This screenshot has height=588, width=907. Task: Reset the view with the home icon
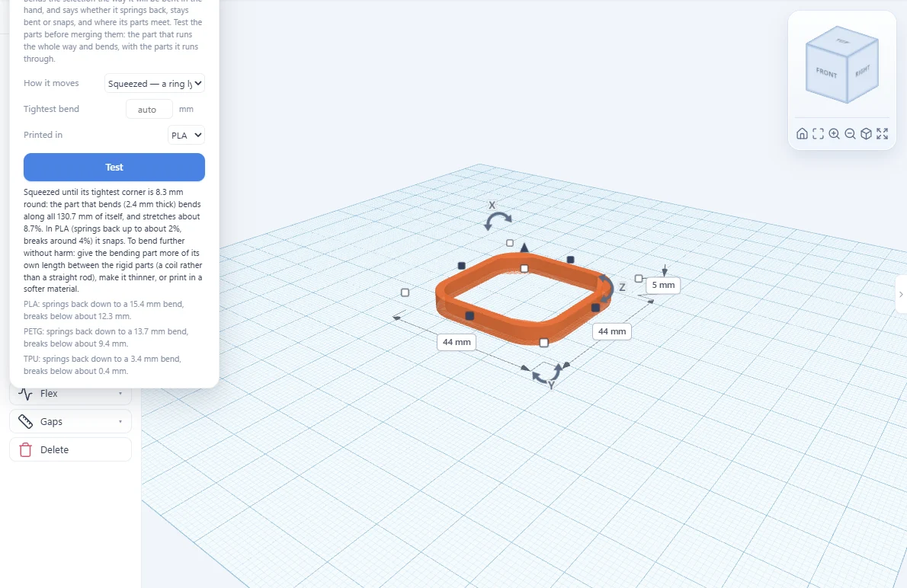(802, 133)
